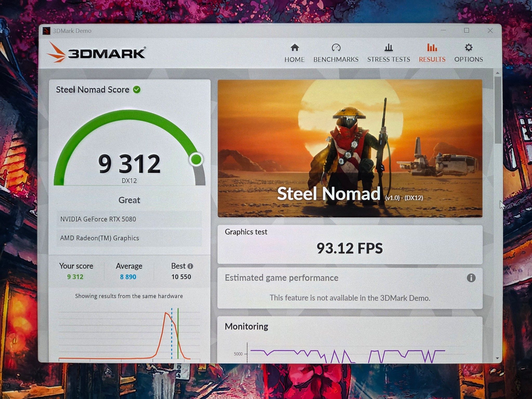Open the HOME tab
The width and height of the screenshot is (532, 399).
[x=294, y=53]
